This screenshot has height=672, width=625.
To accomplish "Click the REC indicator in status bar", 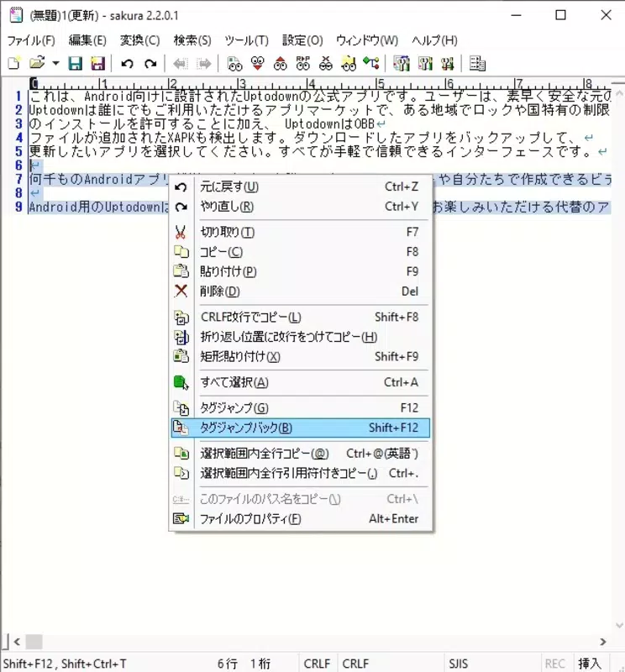I will pos(555,664).
